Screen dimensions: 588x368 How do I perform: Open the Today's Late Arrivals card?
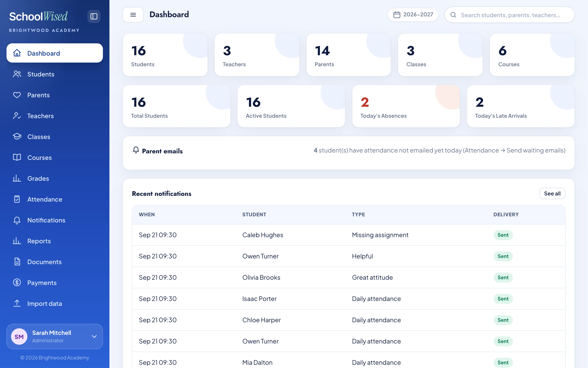[x=521, y=106]
